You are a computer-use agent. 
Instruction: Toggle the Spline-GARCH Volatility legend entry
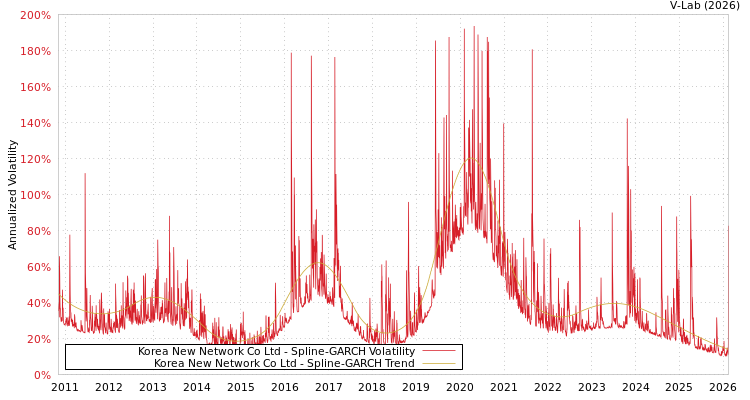point(275,352)
